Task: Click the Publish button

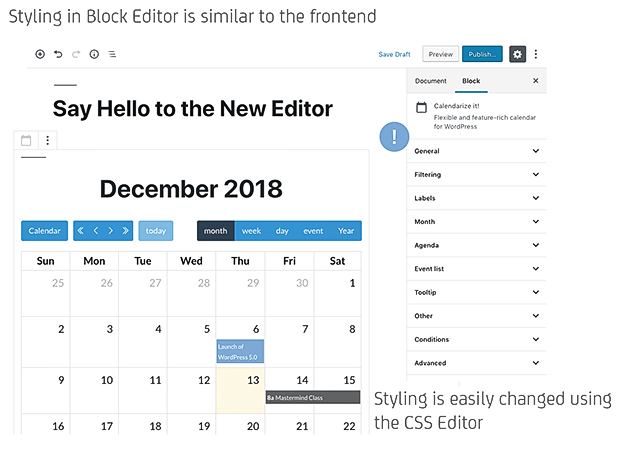Action: (482, 54)
